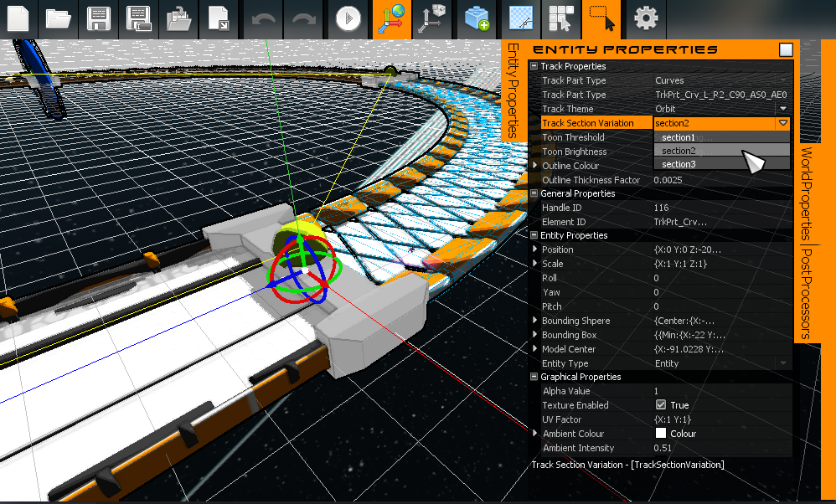Open the Track Theme dropdown
This screenshot has height=504, width=836.
coord(783,109)
